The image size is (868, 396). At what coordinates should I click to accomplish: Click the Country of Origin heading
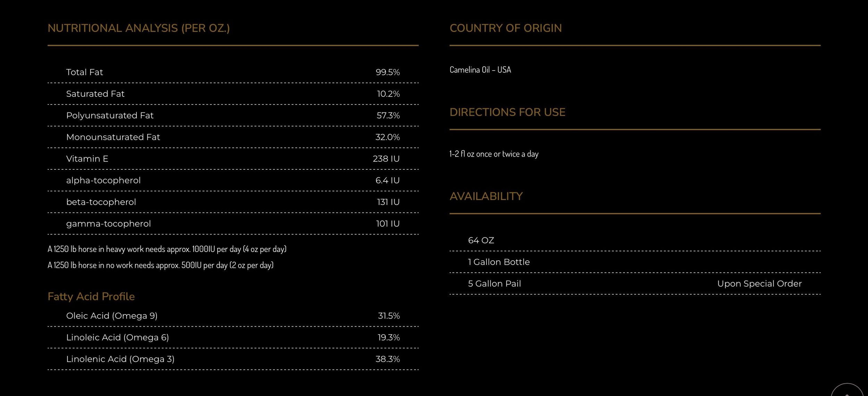(x=506, y=28)
